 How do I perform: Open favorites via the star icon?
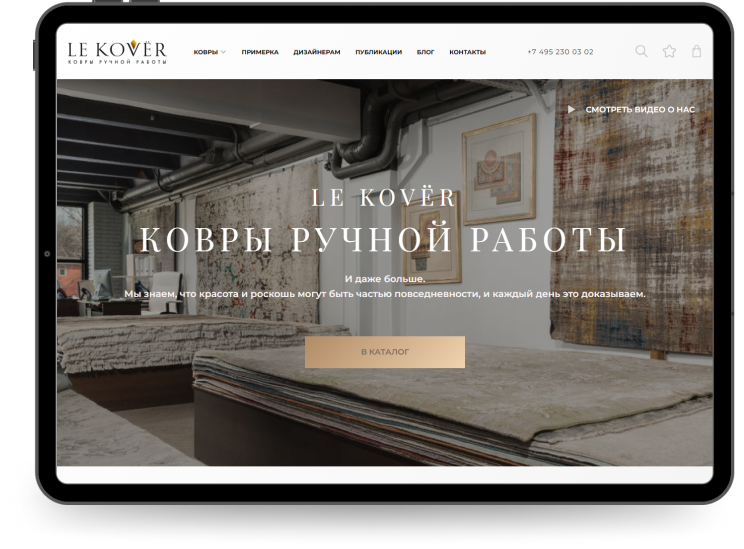(x=669, y=51)
